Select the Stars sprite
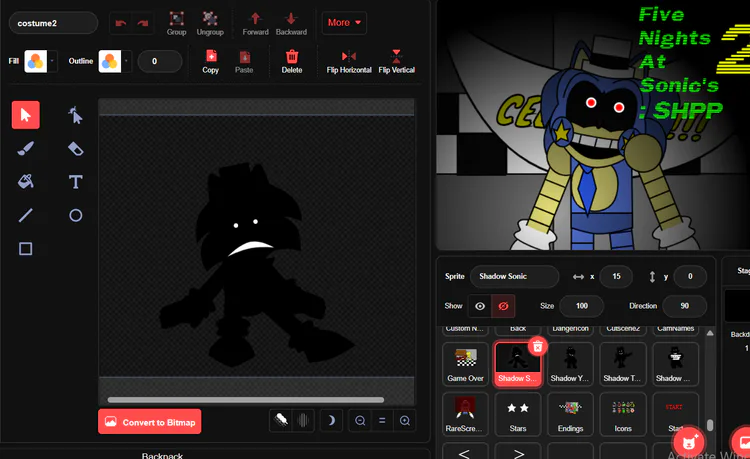The width and height of the screenshot is (750, 459). click(518, 414)
